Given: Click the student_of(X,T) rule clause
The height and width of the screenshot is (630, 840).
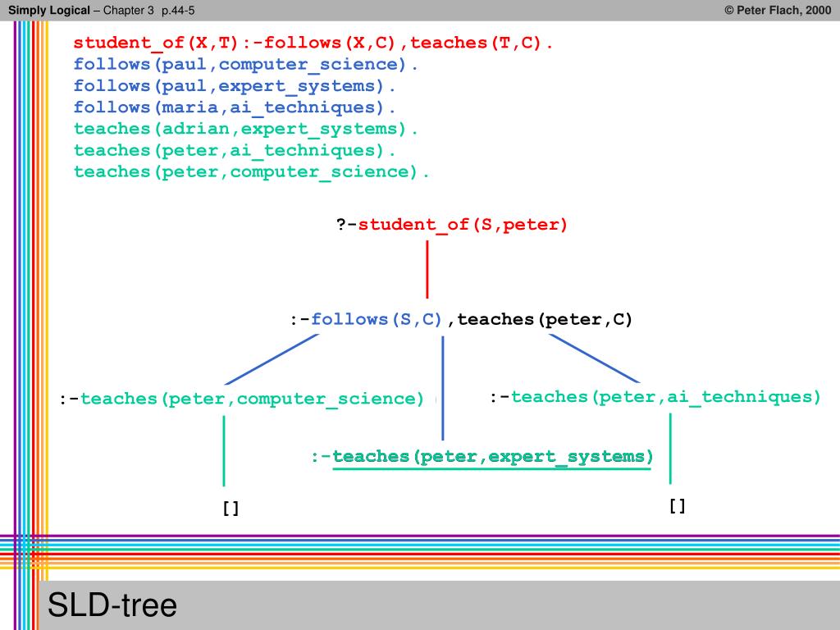Looking at the screenshot, I should click(x=313, y=43).
